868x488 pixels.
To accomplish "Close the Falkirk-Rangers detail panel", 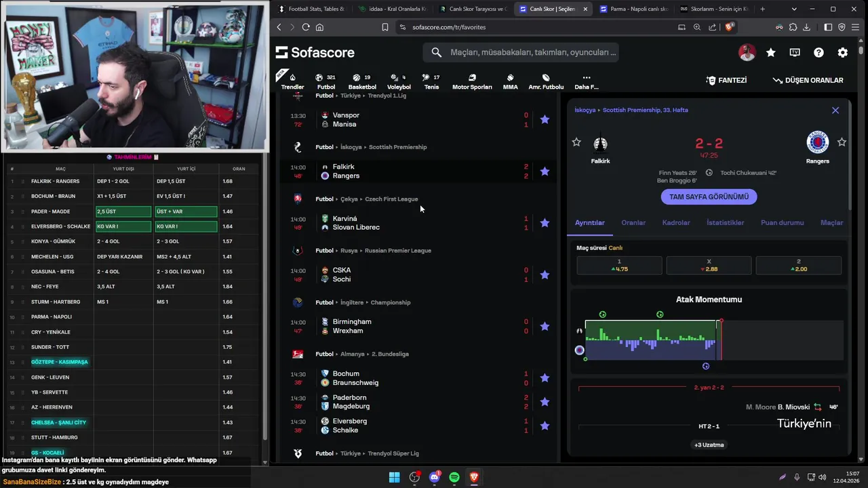I will point(835,110).
